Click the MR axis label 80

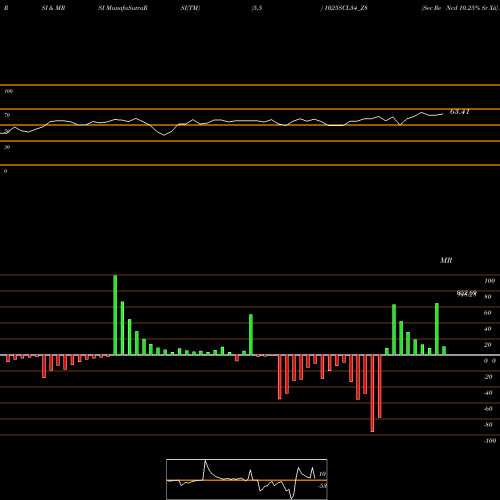click(488, 297)
